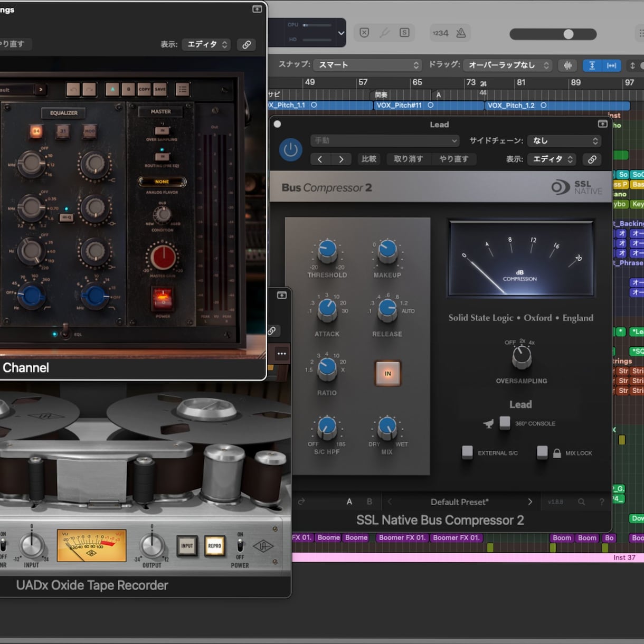The image size is (644, 644).
Task: Open 表示 エディタ dropdown in Lead plugin
Action: coord(552,159)
